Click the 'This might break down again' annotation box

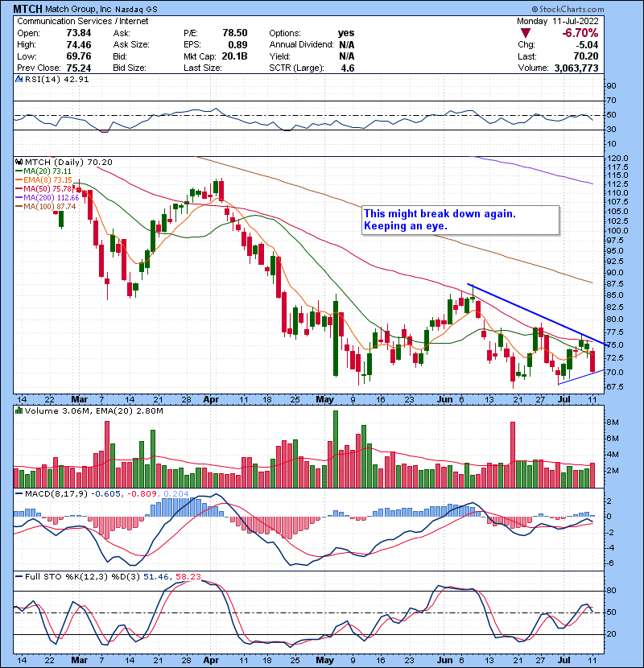460,220
